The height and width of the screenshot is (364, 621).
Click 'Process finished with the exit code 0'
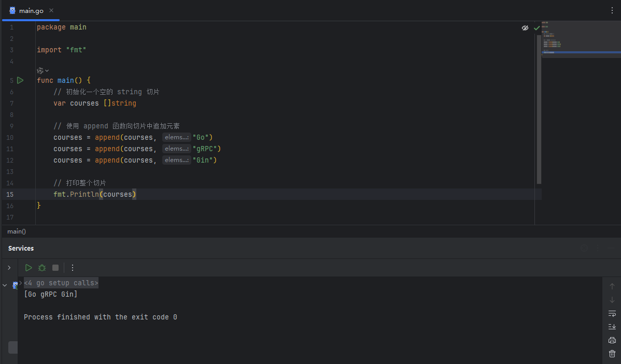pos(100,317)
